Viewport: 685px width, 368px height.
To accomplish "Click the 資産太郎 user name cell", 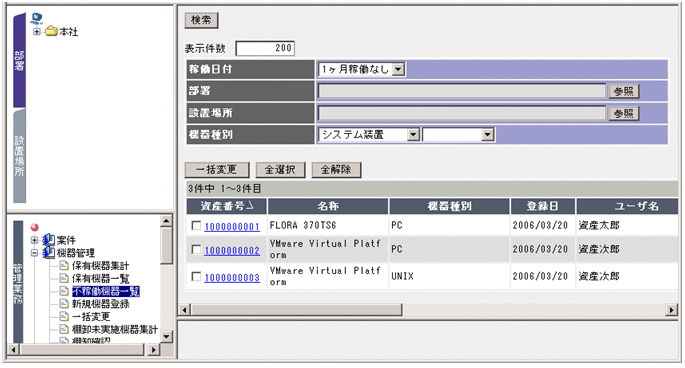I will coord(628,226).
